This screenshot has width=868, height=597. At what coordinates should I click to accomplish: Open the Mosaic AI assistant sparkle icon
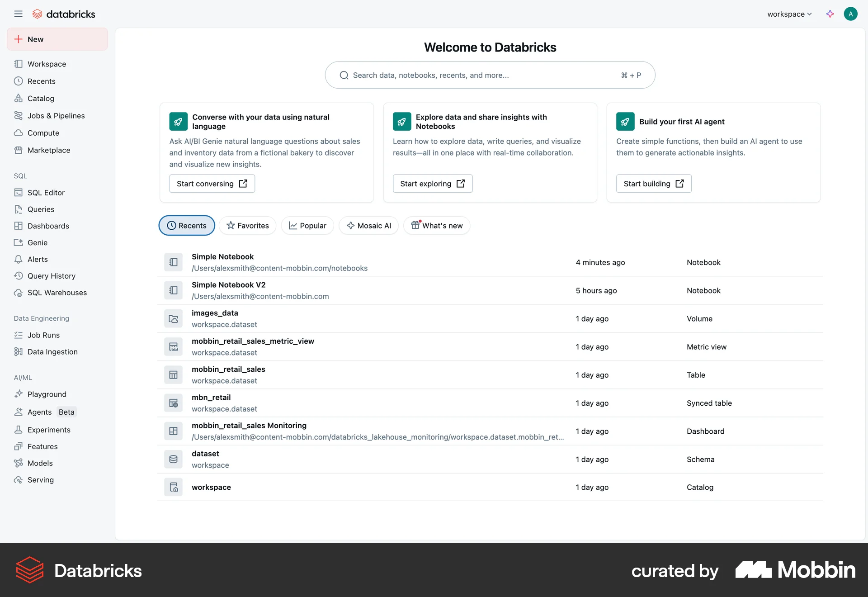pyautogui.click(x=830, y=14)
